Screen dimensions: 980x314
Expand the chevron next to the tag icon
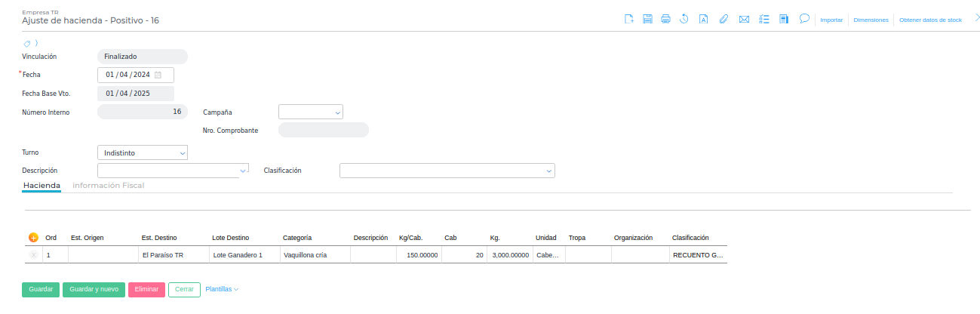point(36,44)
